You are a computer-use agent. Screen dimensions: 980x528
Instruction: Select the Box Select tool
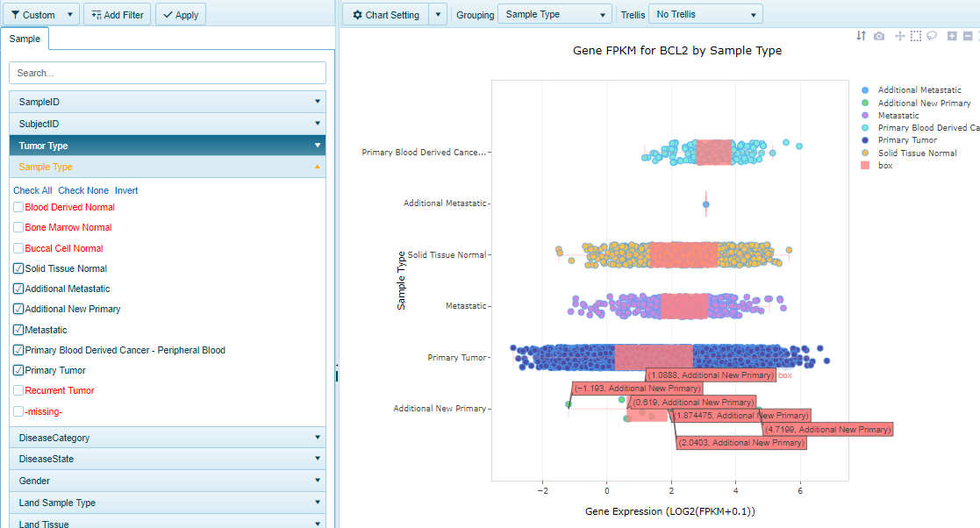tap(915, 36)
